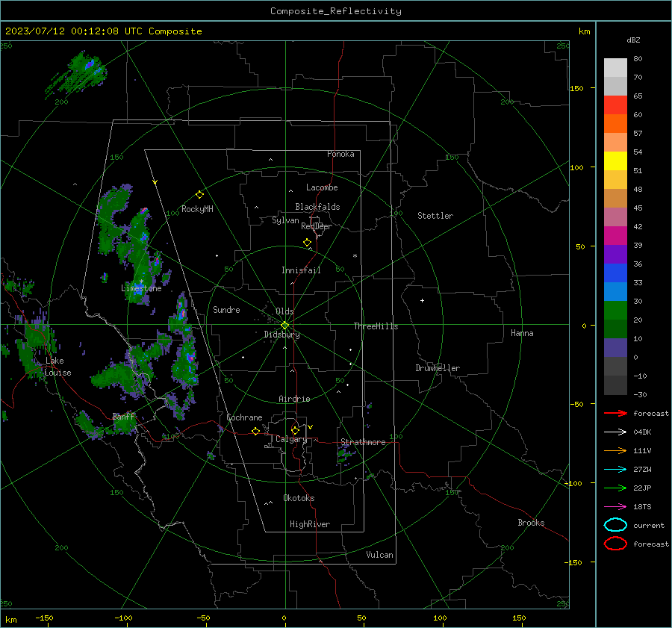This screenshot has height=628, width=672.
Task: Click the Airdrie city label
Action: tap(294, 399)
